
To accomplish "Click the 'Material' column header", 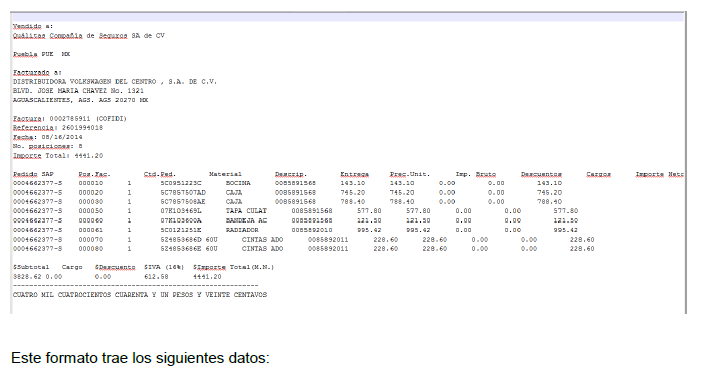I will (x=225, y=174).
